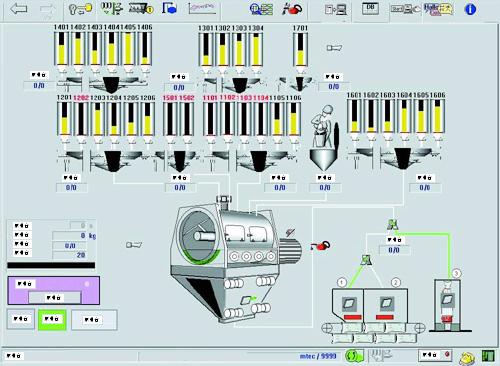This screenshot has width=500, height=366.
Task: Click the red watering can toolbar icon
Action: pyautogui.click(x=292, y=9)
